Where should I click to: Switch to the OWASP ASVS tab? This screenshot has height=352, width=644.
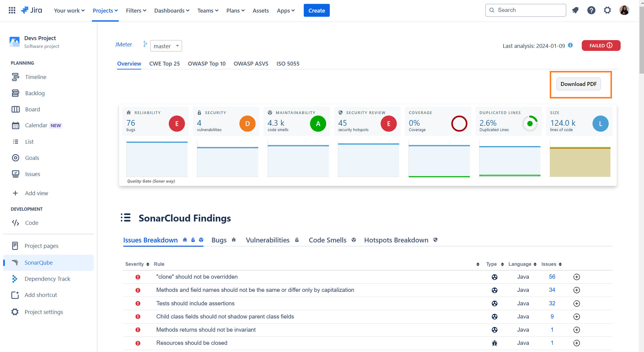click(251, 63)
